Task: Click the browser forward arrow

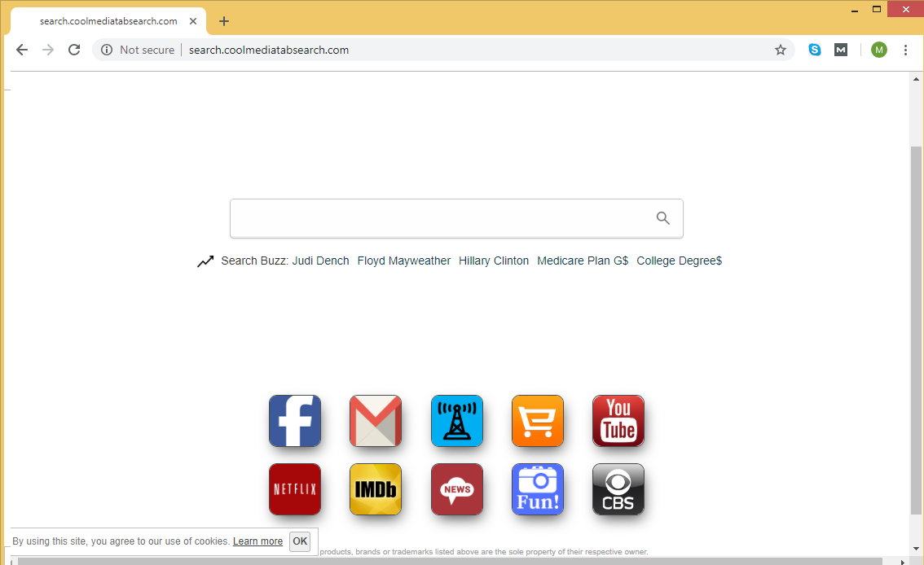Action: pos(48,50)
